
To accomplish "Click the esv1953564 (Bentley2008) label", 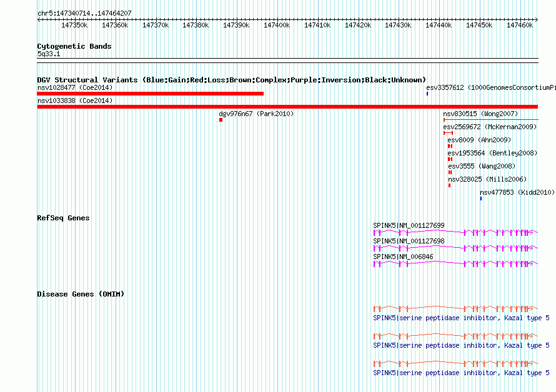I will tap(492, 153).
